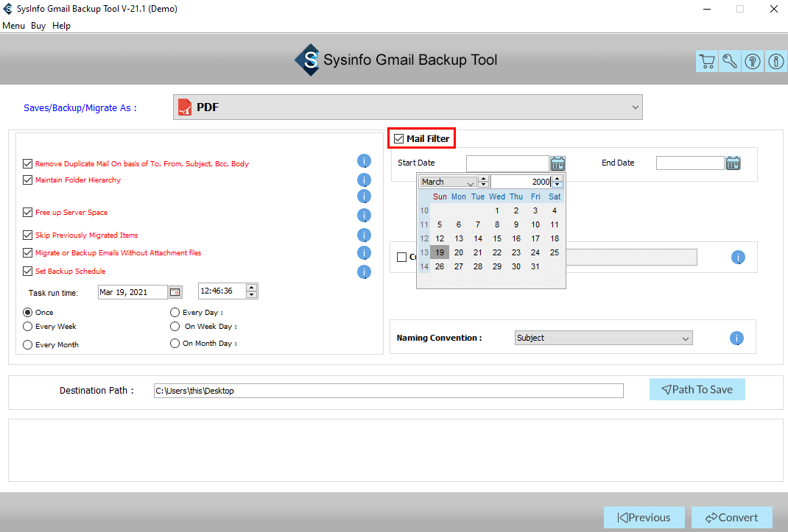
Task: Show info for Skip Previously Migrated Items
Action: click(364, 235)
